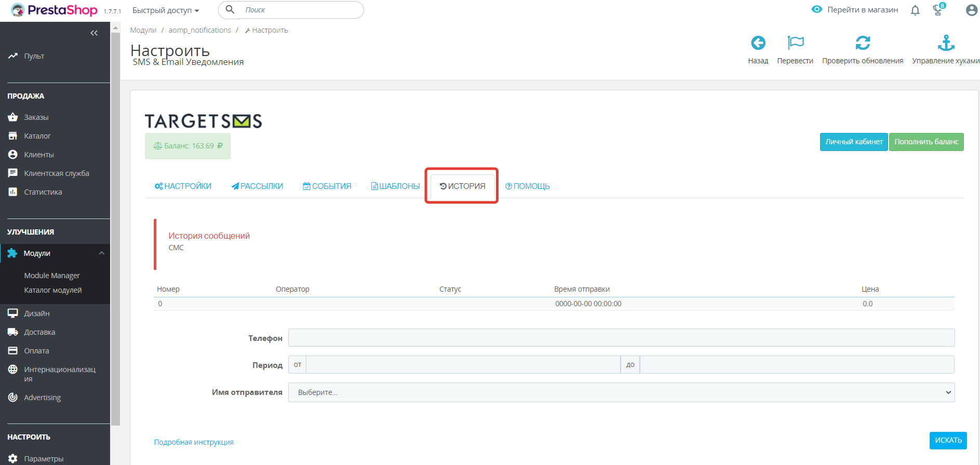Click the Период 'до' date field
980x465 pixels.
click(x=797, y=364)
